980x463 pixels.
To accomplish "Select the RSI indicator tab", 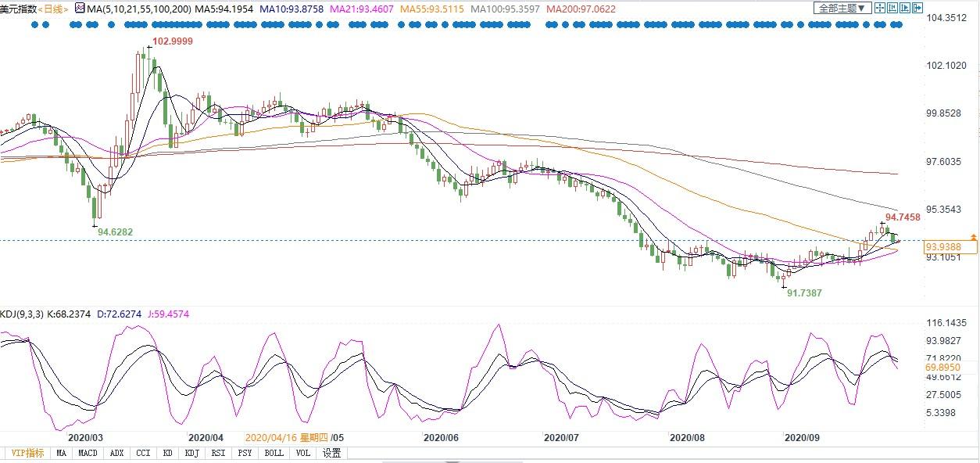I will pos(218,453).
